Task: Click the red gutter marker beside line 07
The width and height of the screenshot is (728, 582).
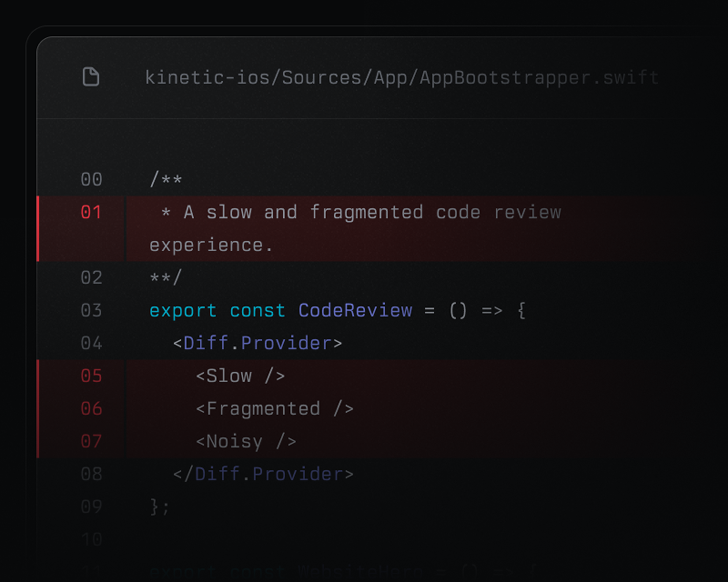Action: click(x=39, y=441)
